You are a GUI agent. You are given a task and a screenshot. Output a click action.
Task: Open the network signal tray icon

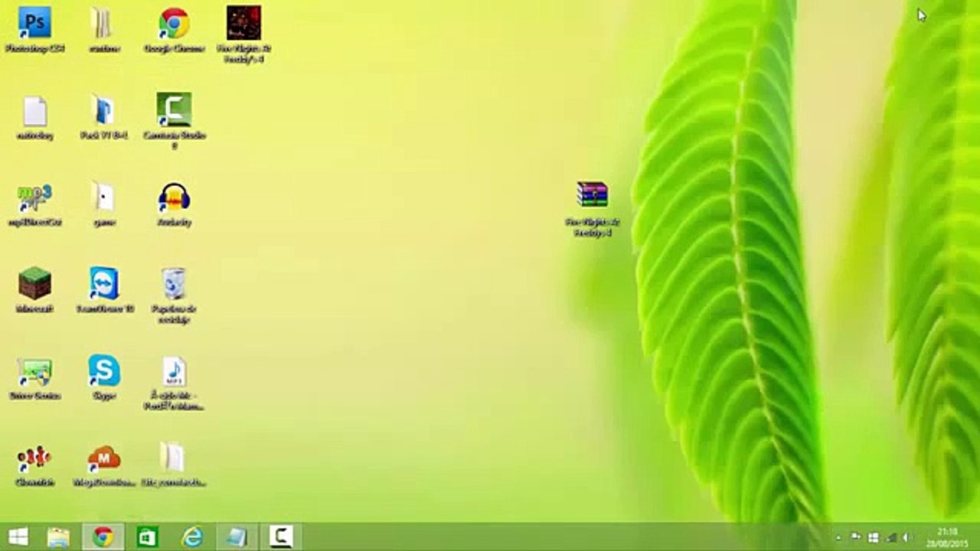(891, 537)
